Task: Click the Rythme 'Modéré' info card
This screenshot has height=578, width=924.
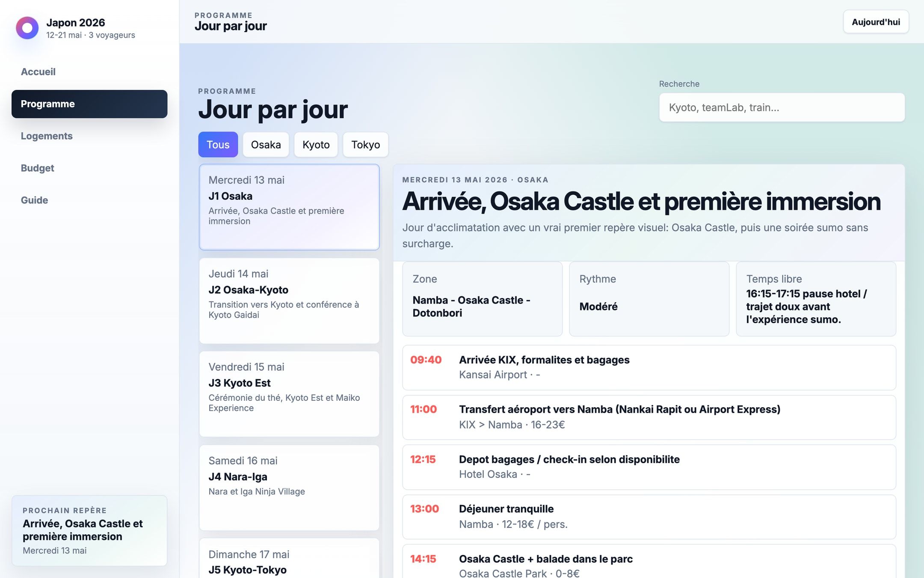Action: [x=649, y=299]
